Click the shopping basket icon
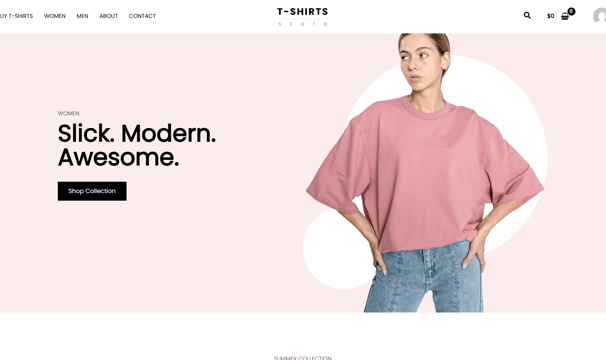The width and height of the screenshot is (606, 360). pyautogui.click(x=565, y=17)
